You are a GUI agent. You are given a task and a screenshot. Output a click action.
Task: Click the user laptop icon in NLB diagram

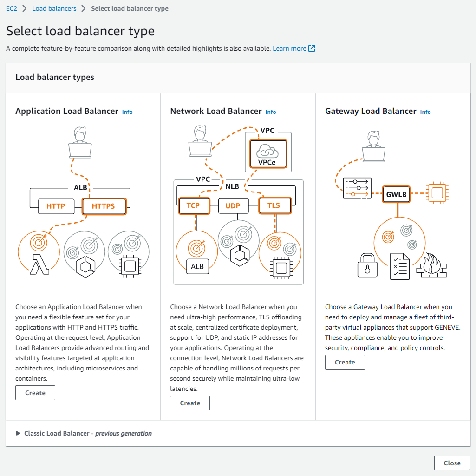tap(200, 141)
